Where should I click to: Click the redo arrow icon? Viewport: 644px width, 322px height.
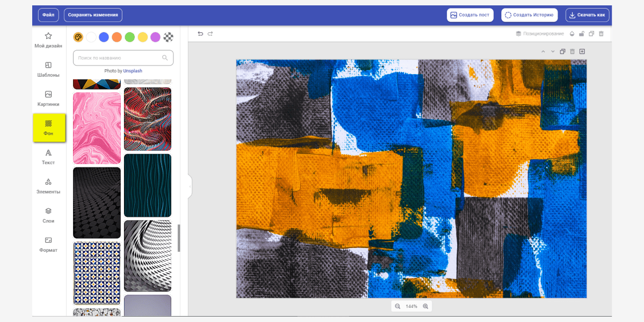pyautogui.click(x=210, y=34)
